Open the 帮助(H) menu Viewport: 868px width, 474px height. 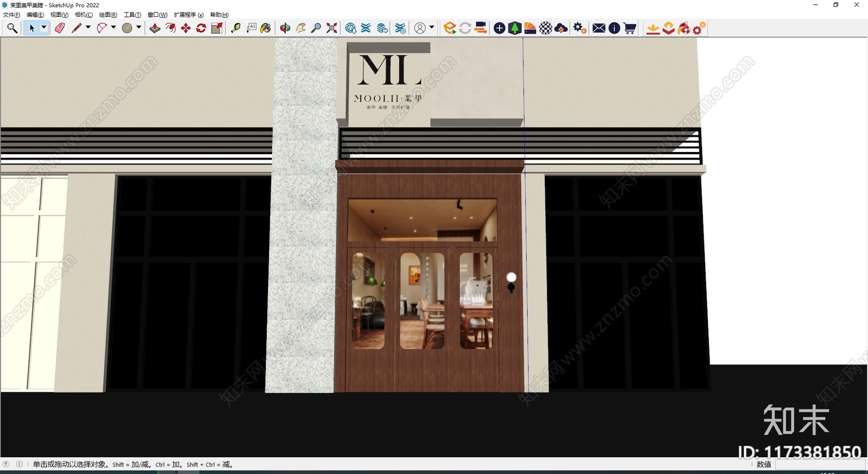219,15
